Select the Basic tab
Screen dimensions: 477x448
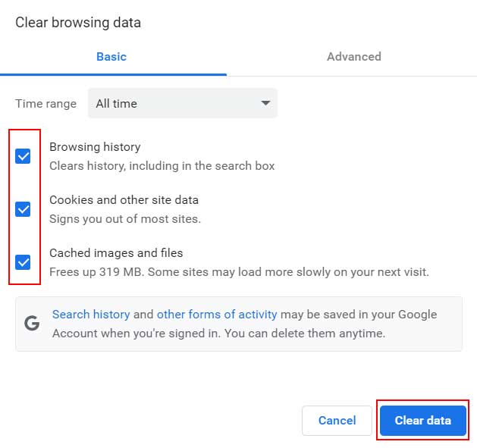pyautogui.click(x=111, y=57)
